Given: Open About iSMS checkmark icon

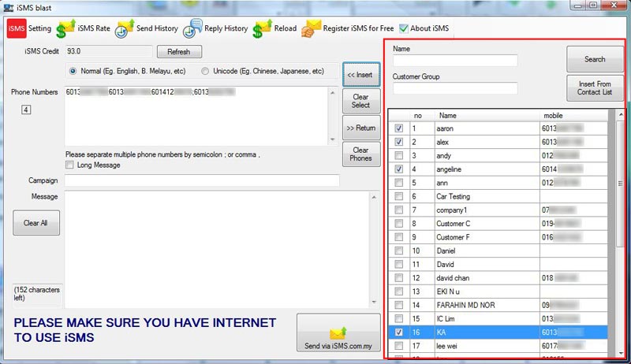Looking at the screenshot, I should pos(404,28).
